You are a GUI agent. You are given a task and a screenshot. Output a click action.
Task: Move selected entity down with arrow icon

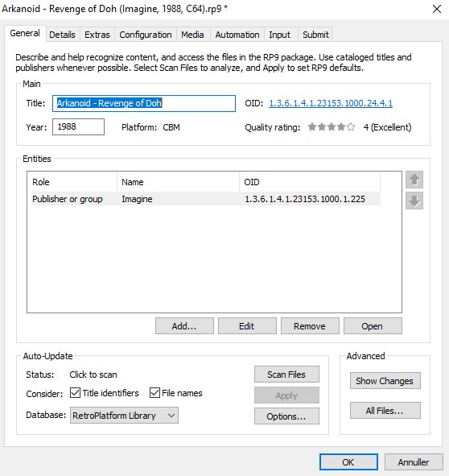[414, 201]
